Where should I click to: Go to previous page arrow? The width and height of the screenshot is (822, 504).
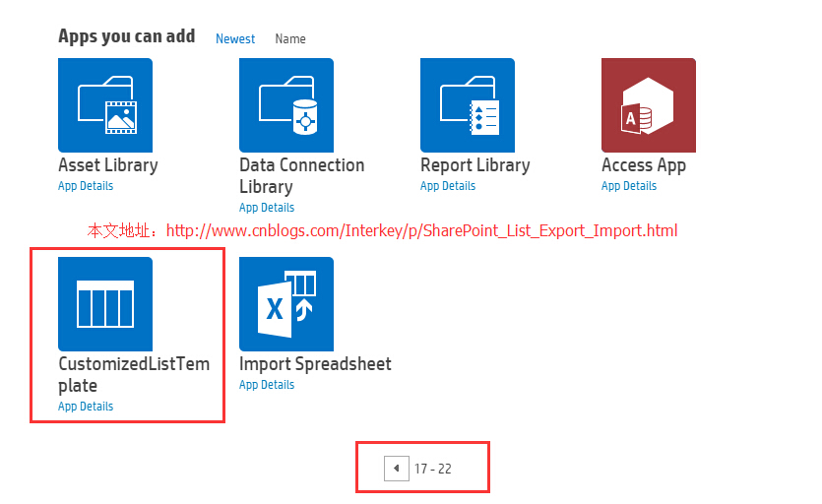[x=397, y=469]
